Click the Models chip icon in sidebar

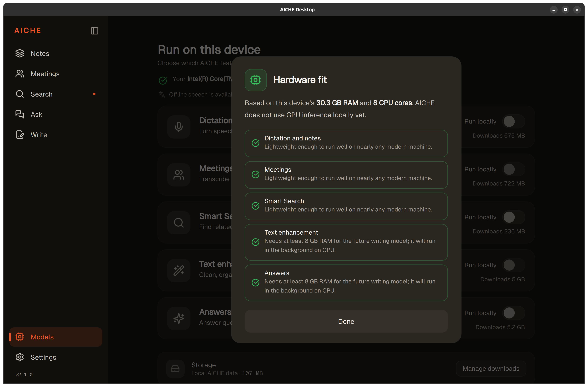click(20, 337)
